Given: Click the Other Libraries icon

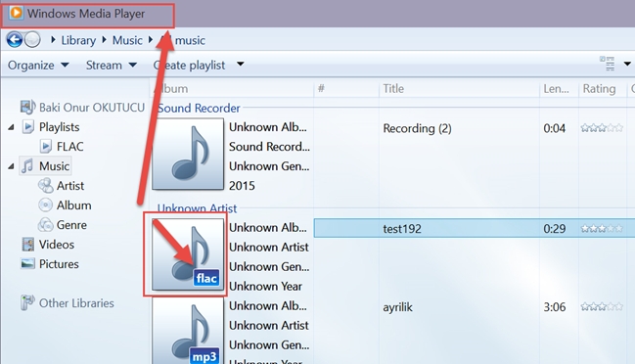Looking at the screenshot, I should tap(27, 302).
